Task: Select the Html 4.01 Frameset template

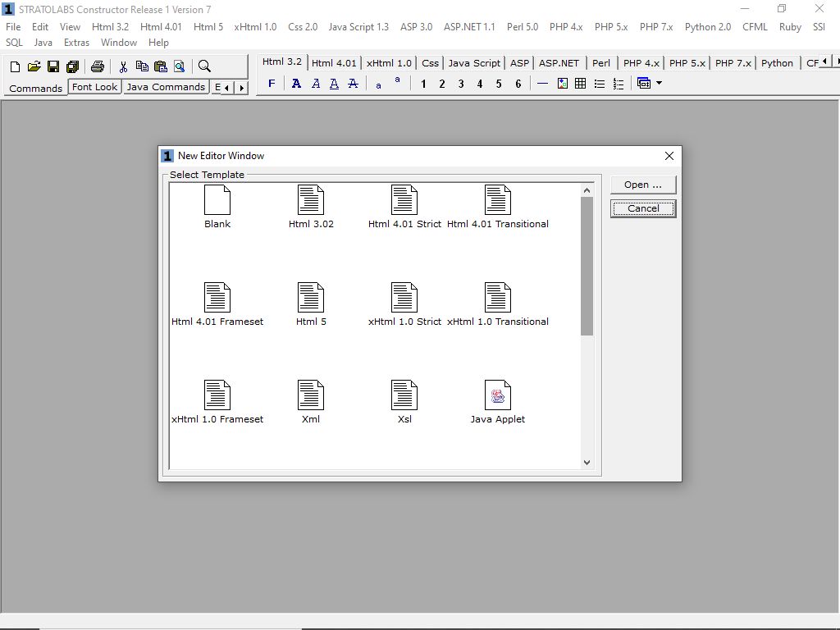Action: coord(217,304)
